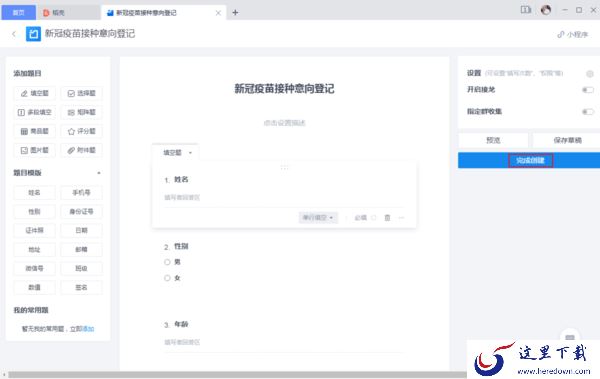
Task: Add a 评分题 rating question
Action: click(x=82, y=131)
